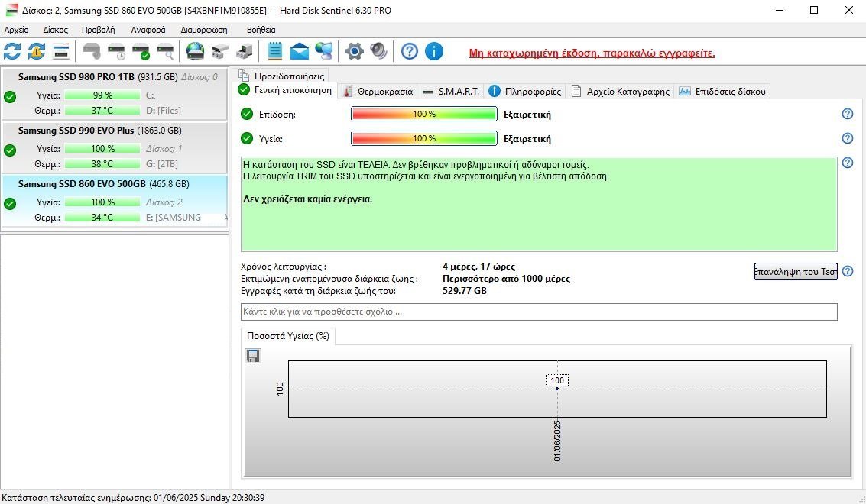Switch to the Πληροφορίες tab

point(525,92)
